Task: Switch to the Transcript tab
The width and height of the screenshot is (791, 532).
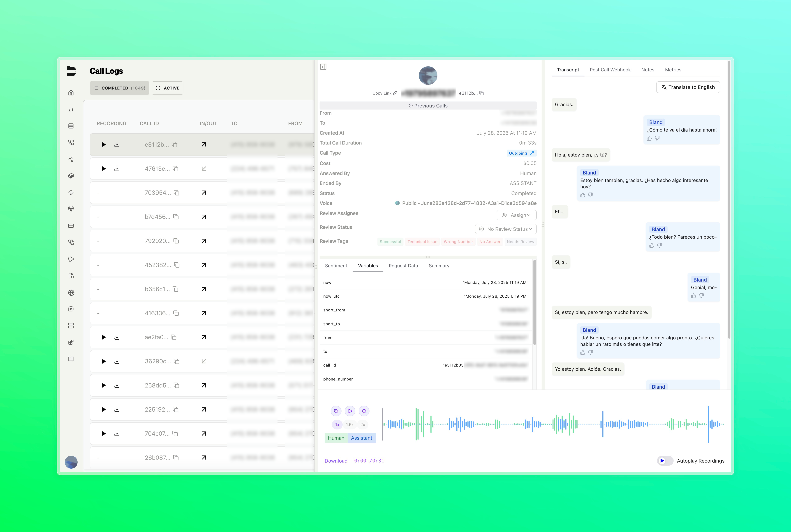Action: [x=568, y=70]
